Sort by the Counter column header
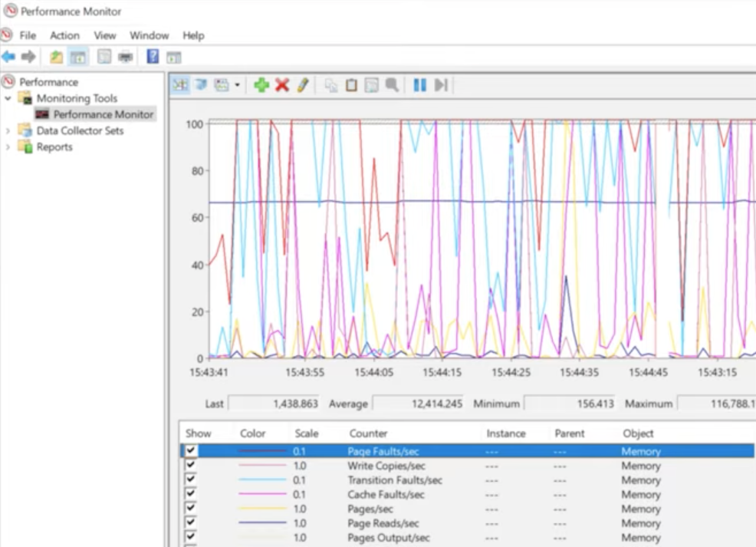The width and height of the screenshot is (756, 547). [368, 433]
